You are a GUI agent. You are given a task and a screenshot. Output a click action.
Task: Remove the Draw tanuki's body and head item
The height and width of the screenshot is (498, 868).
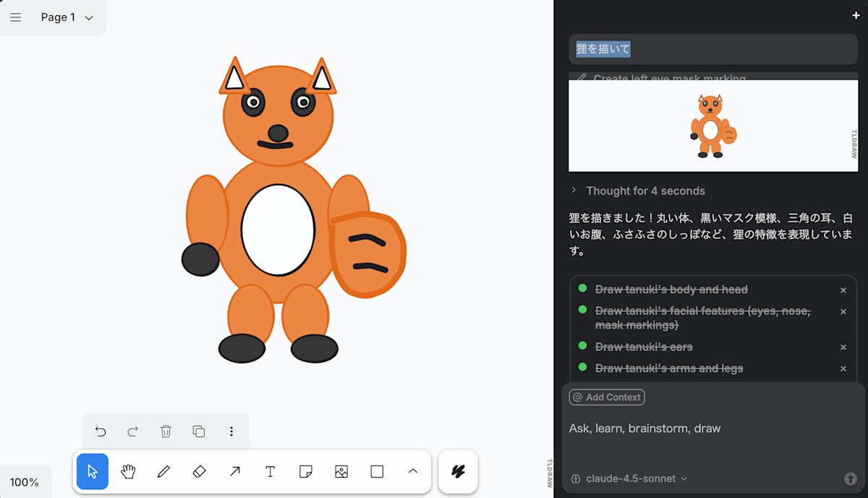[x=843, y=290]
